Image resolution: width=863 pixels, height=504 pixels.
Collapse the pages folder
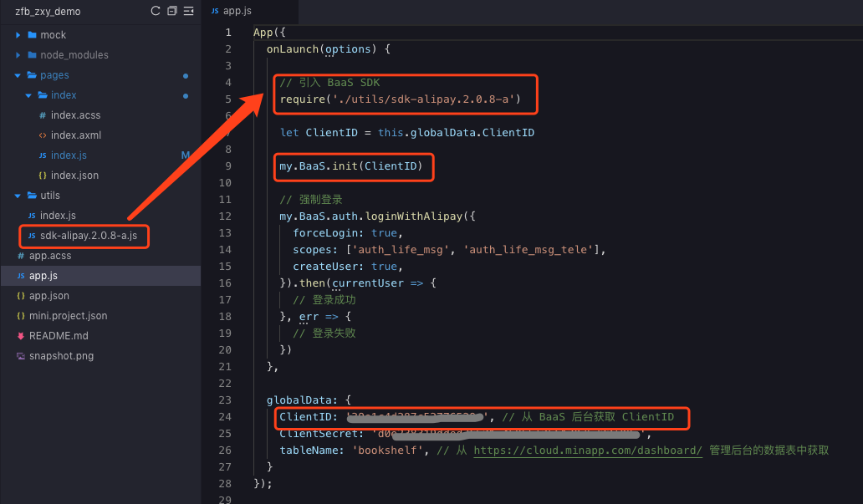[x=18, y=75]
